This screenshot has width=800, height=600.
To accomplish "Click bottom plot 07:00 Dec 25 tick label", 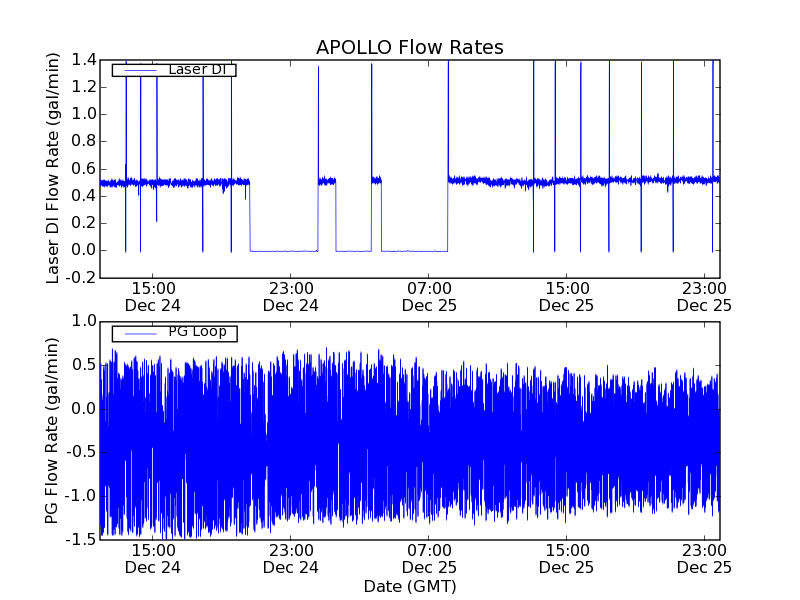I will pyautogui.click(x=429, y=559).
